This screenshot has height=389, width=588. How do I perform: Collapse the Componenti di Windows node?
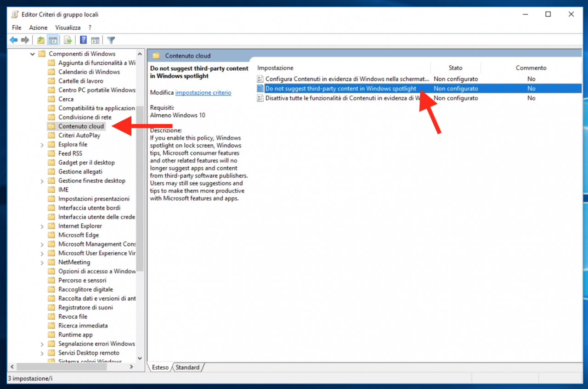pyautogui.click(x=33, y=54)
